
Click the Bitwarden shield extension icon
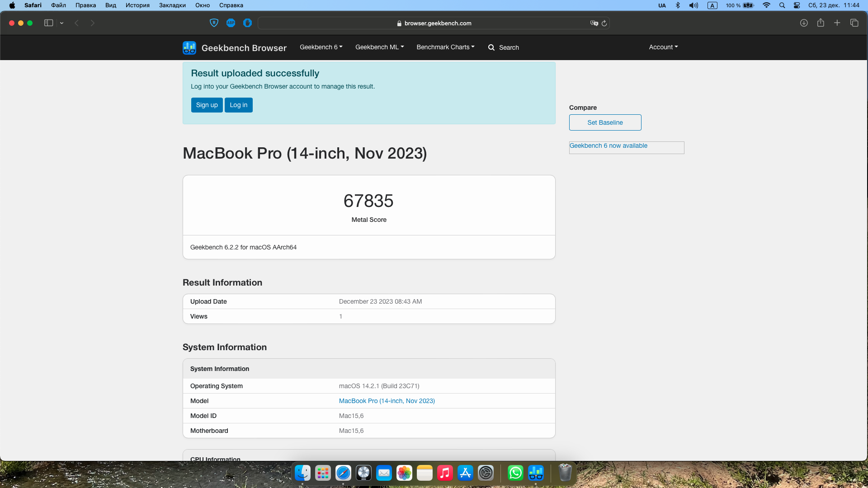(214, 23)
